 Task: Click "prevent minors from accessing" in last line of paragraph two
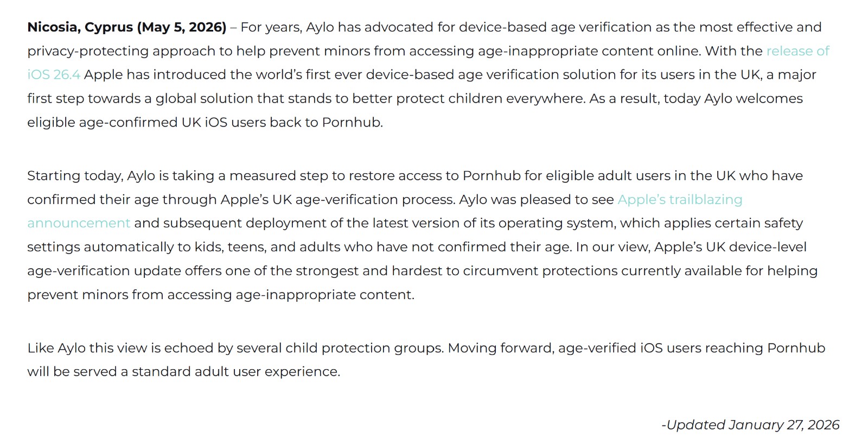pyautogui.click(x=129, y=295)
